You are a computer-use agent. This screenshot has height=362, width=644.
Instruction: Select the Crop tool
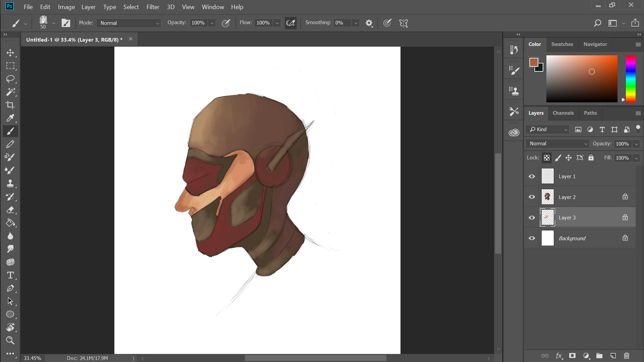(x=10, y=105)
